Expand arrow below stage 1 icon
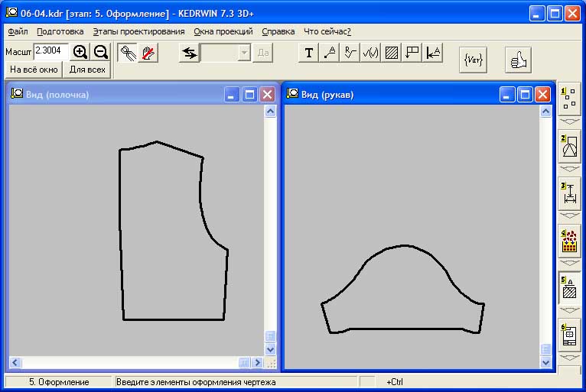 tap(569, 121)
